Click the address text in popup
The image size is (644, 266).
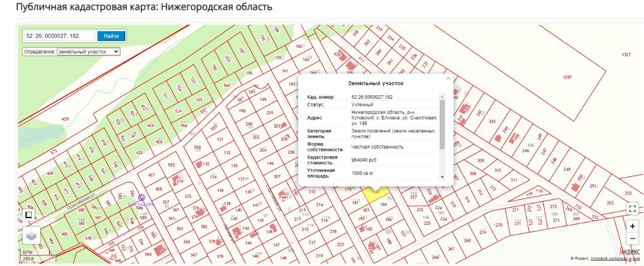click(x=394, y=117)
